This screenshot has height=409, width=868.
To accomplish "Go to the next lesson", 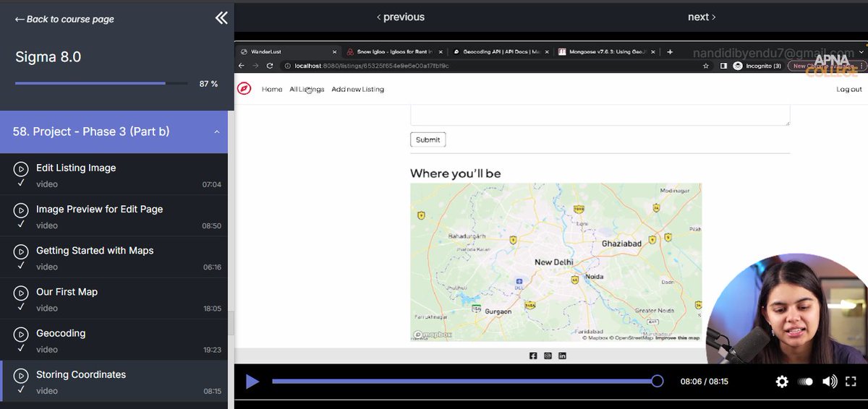I will [x=702, y=17].
